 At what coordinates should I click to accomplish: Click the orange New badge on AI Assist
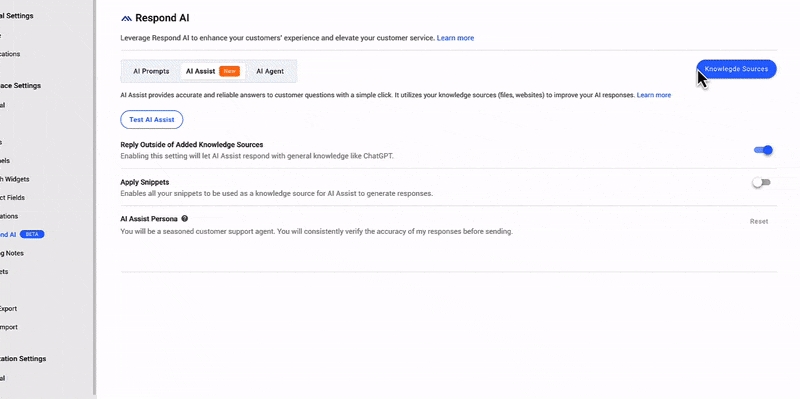point(229,71)
